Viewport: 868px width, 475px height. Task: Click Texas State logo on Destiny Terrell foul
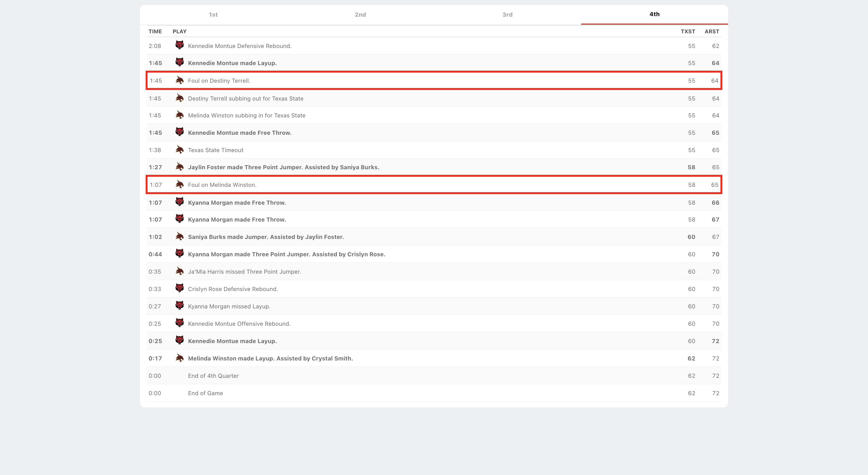point(179,80)
